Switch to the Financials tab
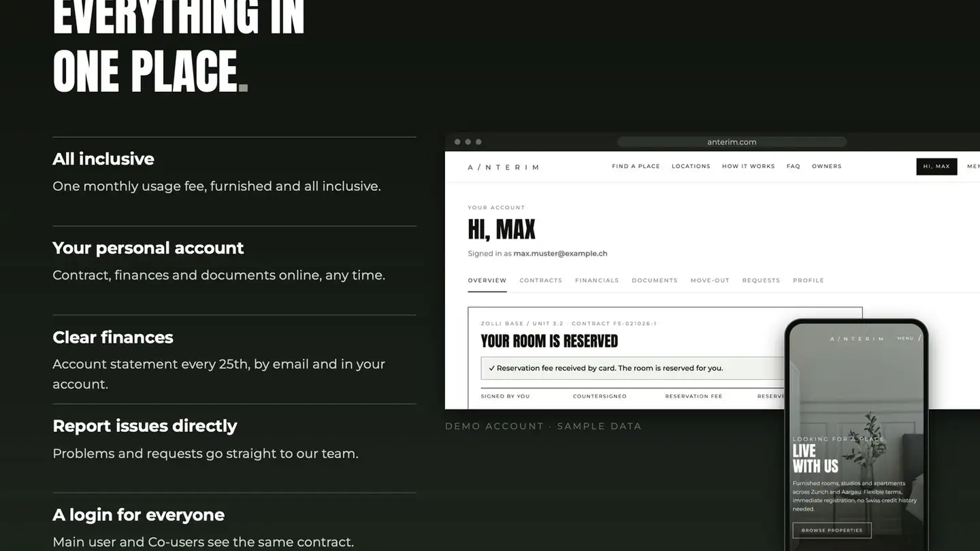The width and height of the screenshot is (980, 551). pyautogui.click(x=597, y=281)
